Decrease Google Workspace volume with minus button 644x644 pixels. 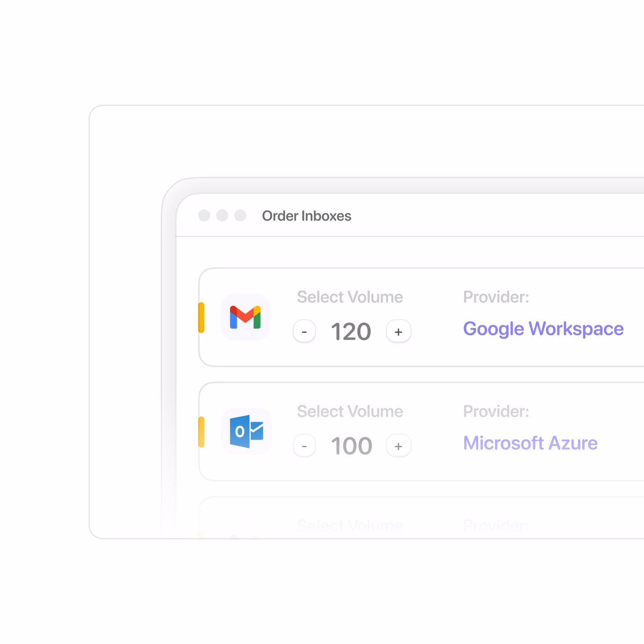304,332
